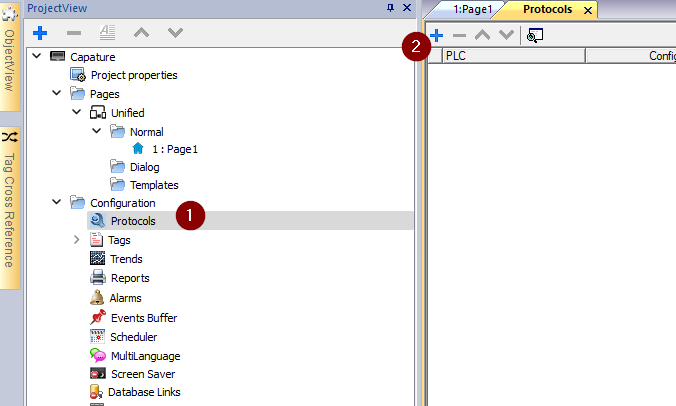Click the Capature device icon
The height and width of the screenshot is (406, 676).
click(x=57, y=56)
